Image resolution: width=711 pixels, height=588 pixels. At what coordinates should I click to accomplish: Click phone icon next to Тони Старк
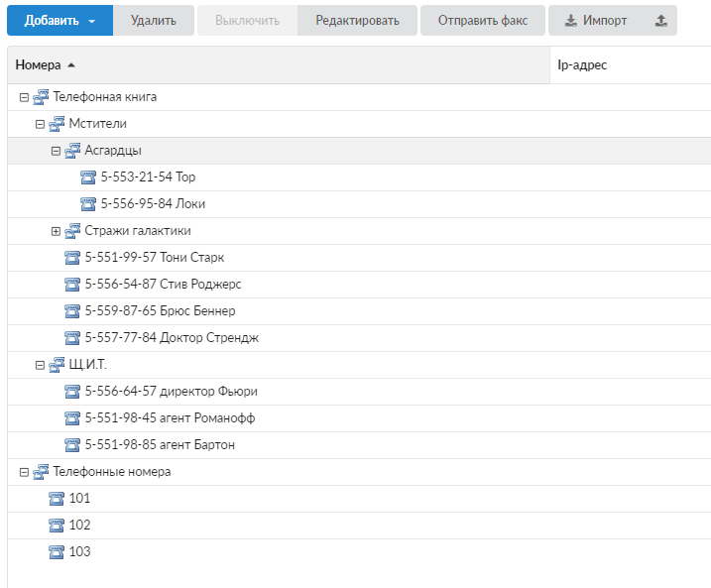tap(72, 258)
